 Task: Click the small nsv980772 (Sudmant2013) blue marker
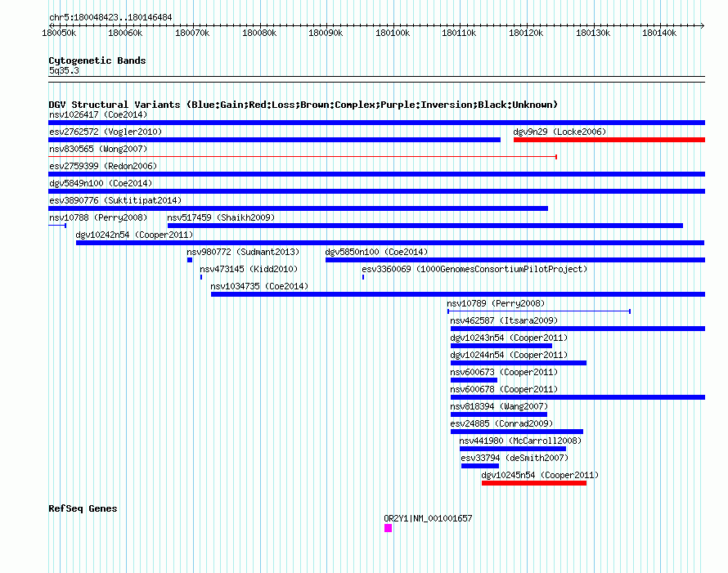click(x=190, y=260)
